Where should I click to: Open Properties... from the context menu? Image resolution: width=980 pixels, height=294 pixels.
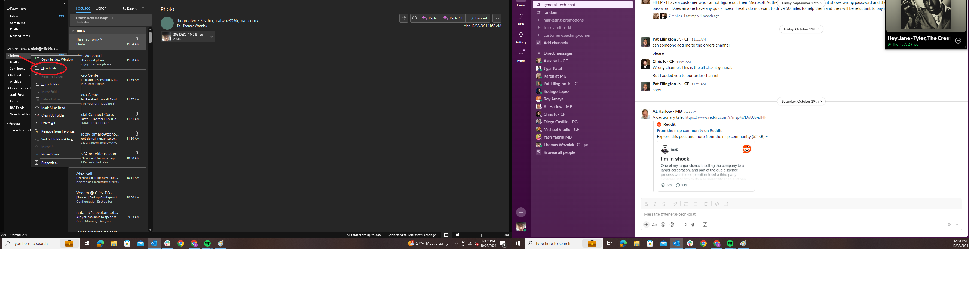(x=56, y=163)
